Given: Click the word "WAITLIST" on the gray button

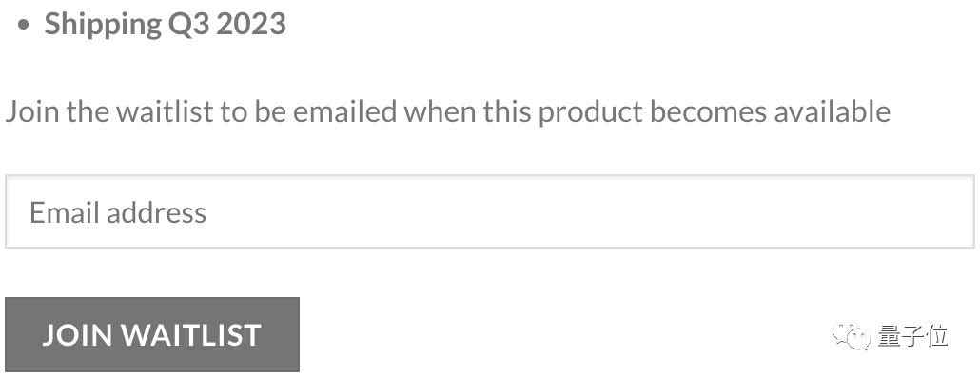Looking at the screenshot, I should [x=190, y=334].
